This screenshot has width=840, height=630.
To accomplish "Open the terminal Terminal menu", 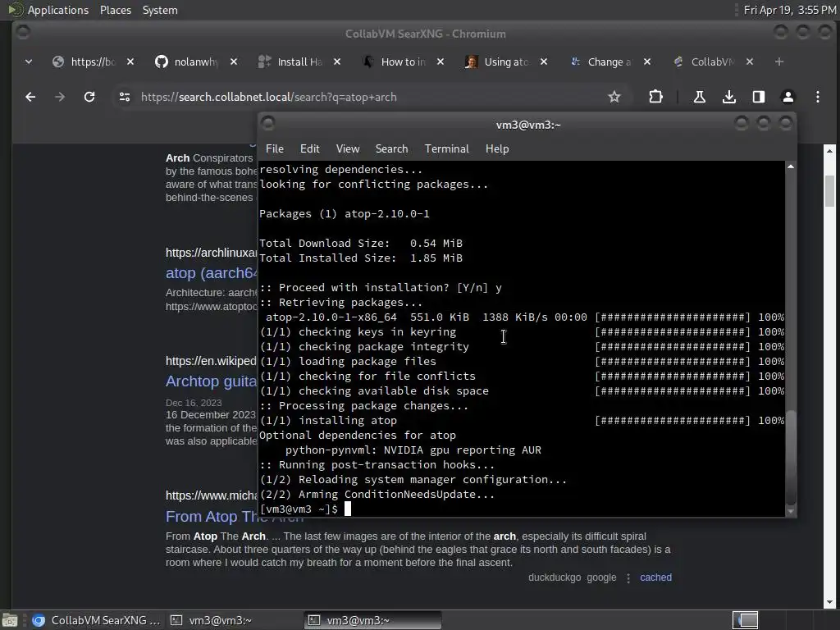I will tap(447, 149).
